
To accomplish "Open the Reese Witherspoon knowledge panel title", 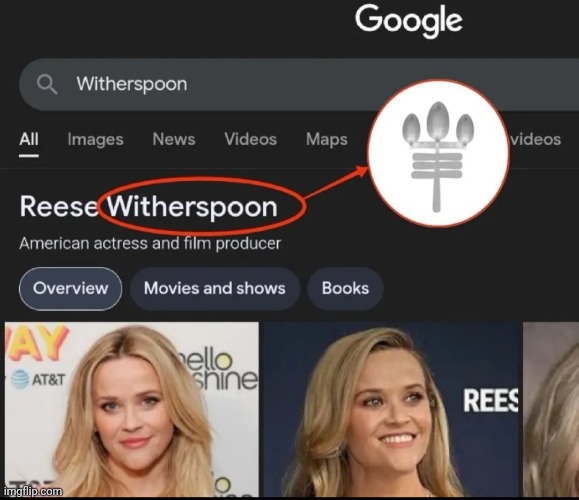I will coord(148,207).
